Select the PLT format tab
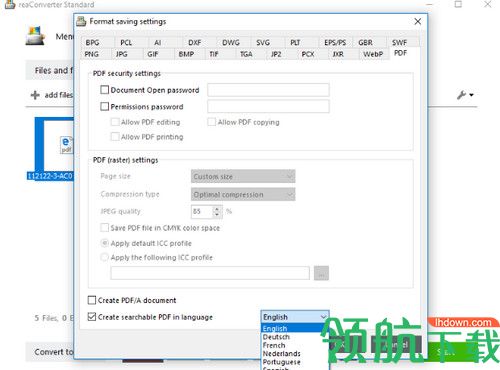Image resolution: width=500 pixels, height=370 pixels. (x=295, y=43)
